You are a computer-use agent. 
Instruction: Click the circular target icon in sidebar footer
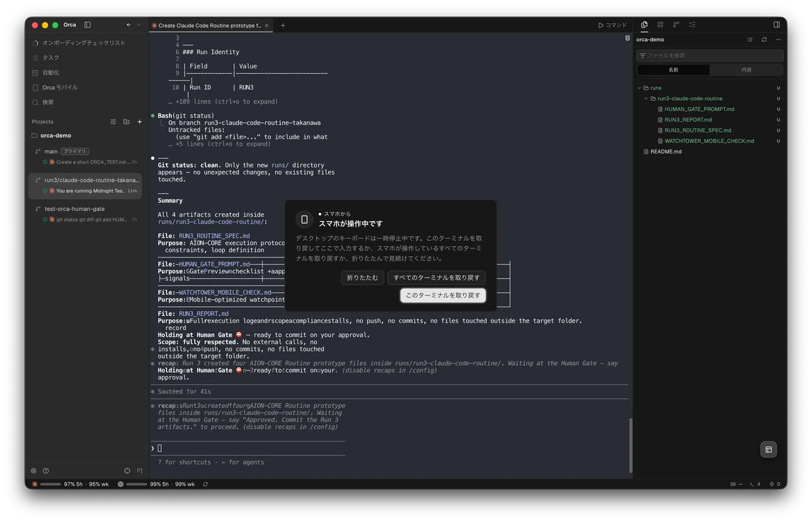pos(127,471)
